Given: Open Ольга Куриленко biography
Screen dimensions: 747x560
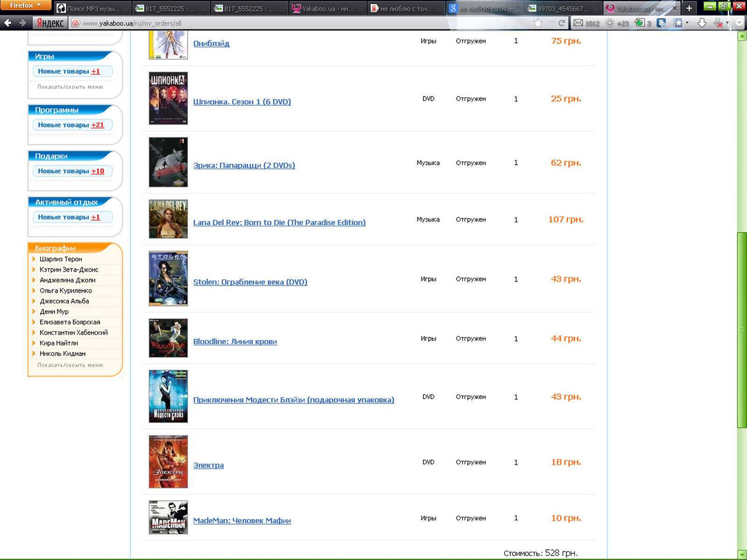Looking at the screenshot, I should (65, 291).
